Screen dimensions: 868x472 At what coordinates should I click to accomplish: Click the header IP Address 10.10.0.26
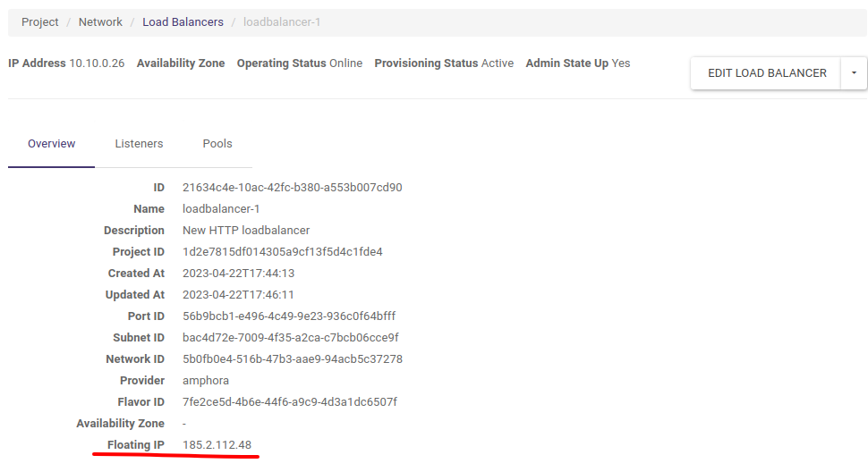(97, 63)
